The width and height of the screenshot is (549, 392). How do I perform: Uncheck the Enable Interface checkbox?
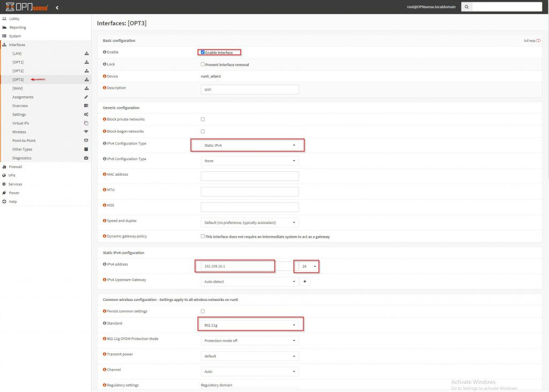point(203,52)
